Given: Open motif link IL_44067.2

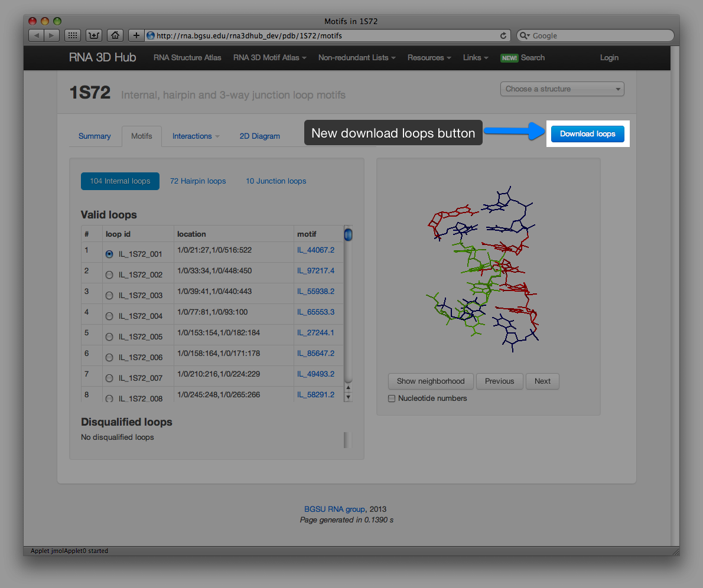Looking at the screenshot, I should point(315,250).
